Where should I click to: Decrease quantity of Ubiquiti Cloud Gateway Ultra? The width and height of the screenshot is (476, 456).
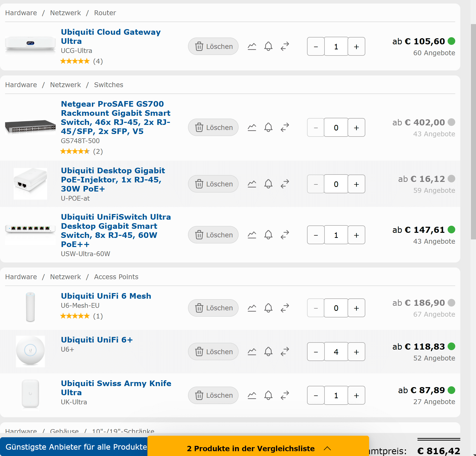[x=316, y=46]
